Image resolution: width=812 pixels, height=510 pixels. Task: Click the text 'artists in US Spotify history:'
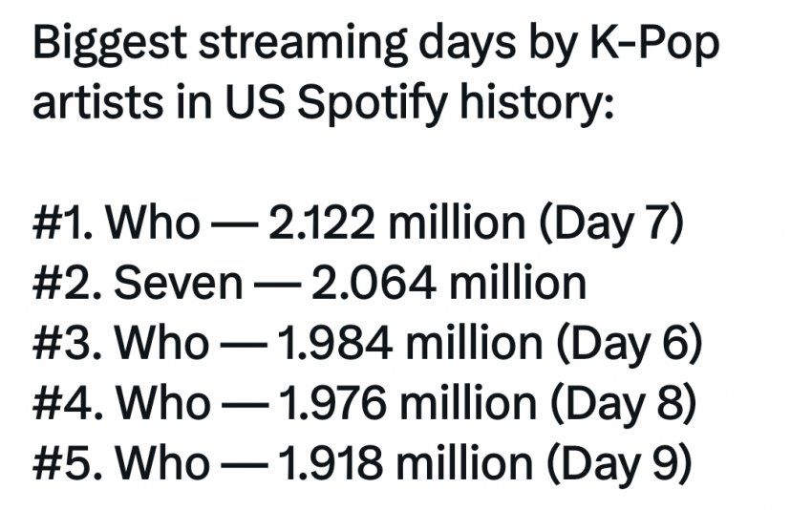(x=323, y=102)
